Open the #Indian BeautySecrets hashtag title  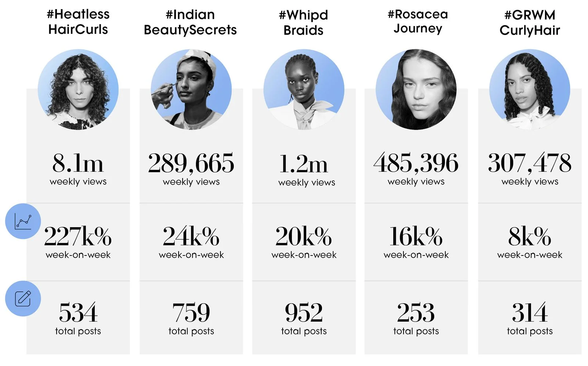190,22
